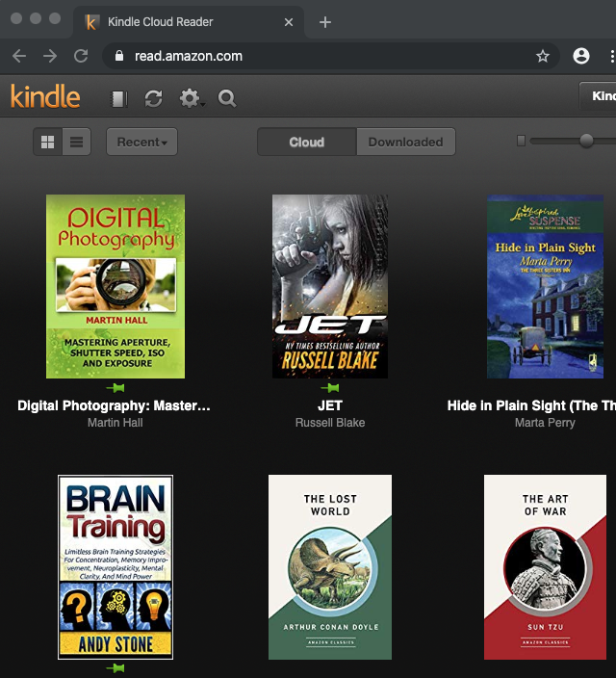This screenshot has width=616, height=678.
Task: Open the JET book cover
Action: 330,286
